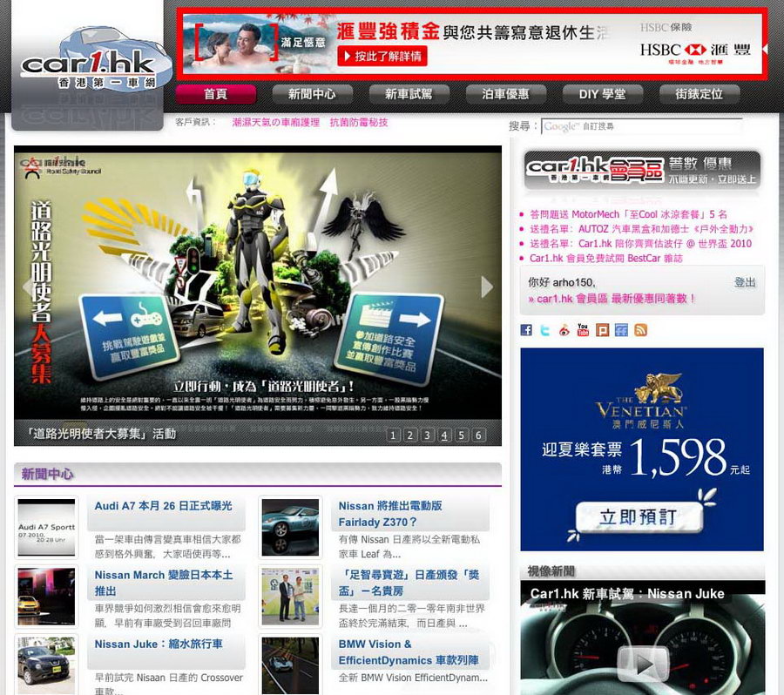Open the 首頁 navigation tab

coord(215,94)
